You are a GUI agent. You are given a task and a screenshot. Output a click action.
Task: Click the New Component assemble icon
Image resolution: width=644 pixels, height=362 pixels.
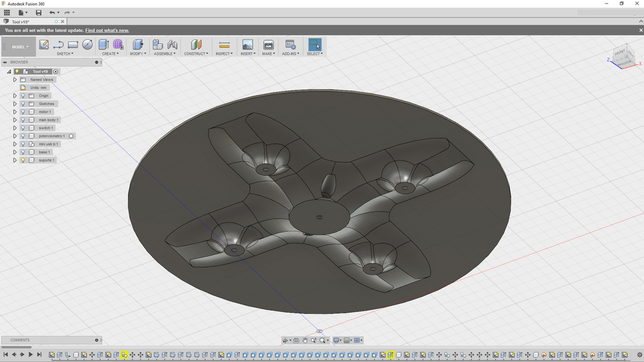[x=158, y=45]
